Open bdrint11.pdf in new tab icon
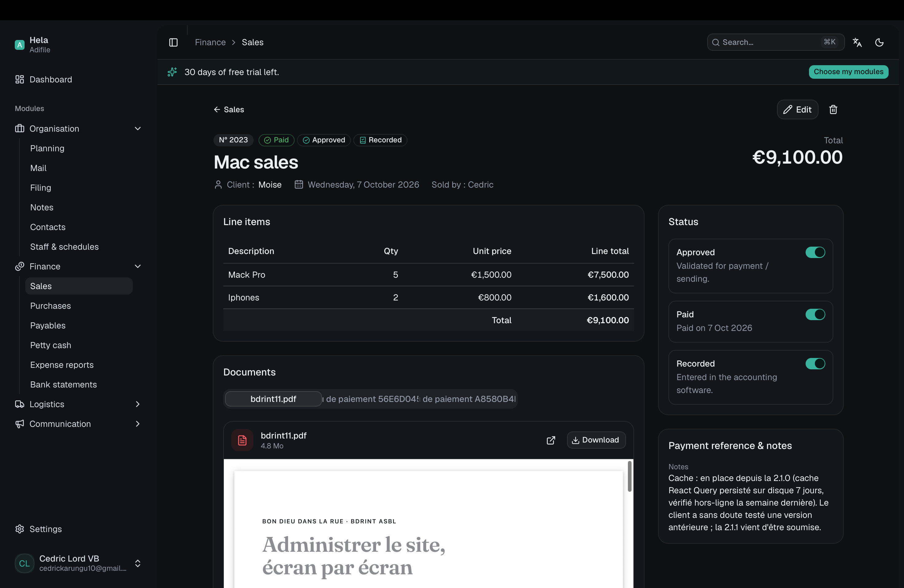Screen dimensions: 904x588 click(551, 440)
